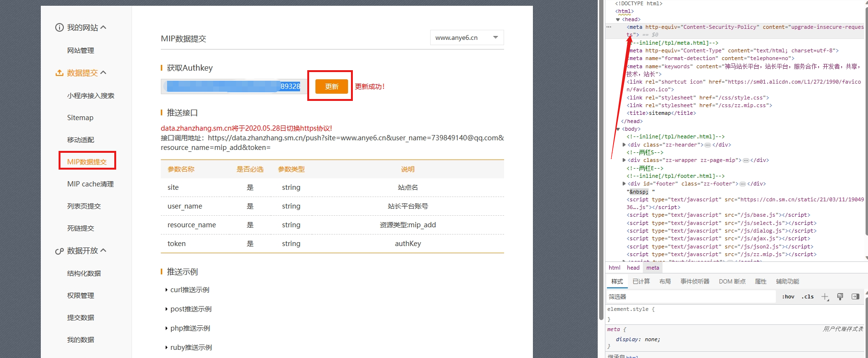Open the 事件侦听器 tab
868x358 pixels.
695,282
